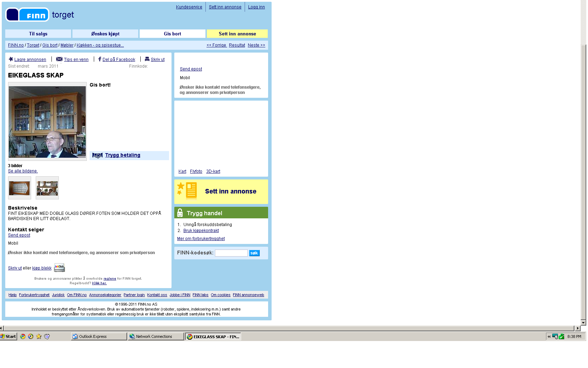Click the kjøp blekk link
The height and width of the screenshot is (368, 588).
click(42, 268)
